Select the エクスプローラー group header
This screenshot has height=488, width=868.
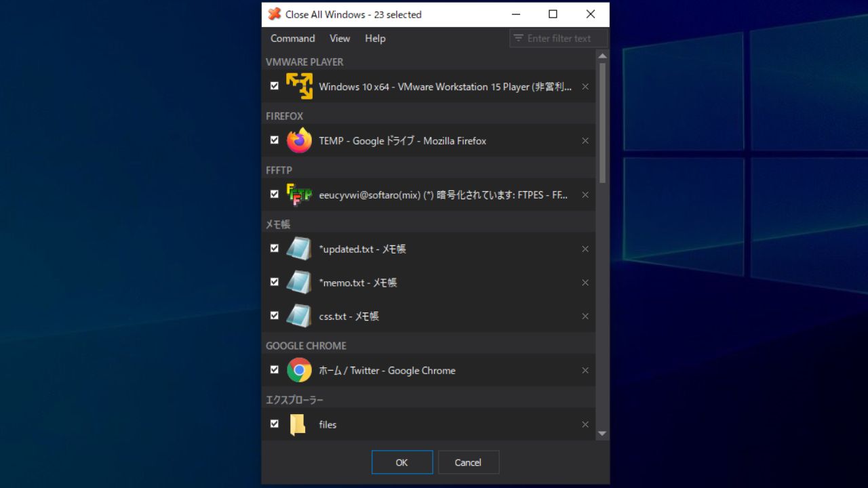294,400
